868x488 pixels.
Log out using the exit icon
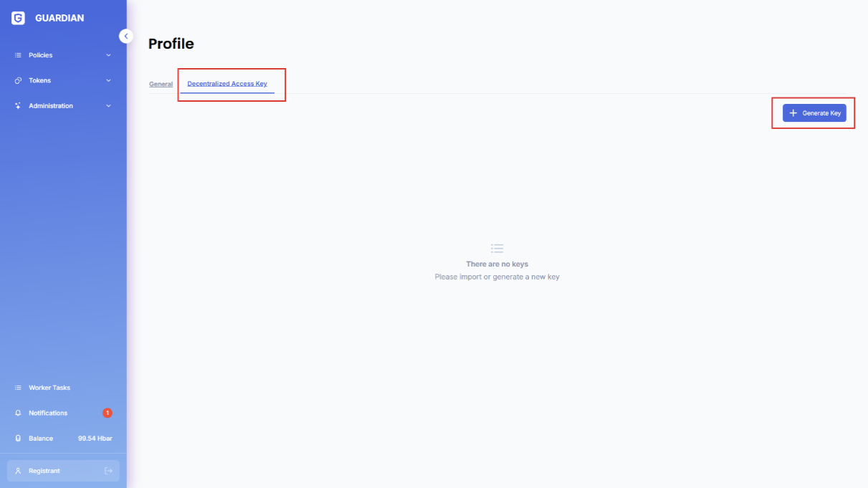(108, 471)
